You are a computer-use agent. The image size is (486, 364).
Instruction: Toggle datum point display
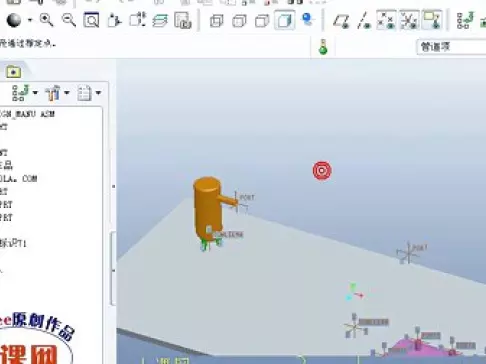(386, 20)
